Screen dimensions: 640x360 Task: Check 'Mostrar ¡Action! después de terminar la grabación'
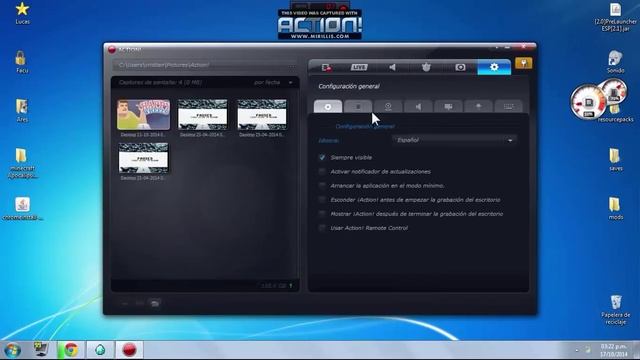tap(322, 214)
